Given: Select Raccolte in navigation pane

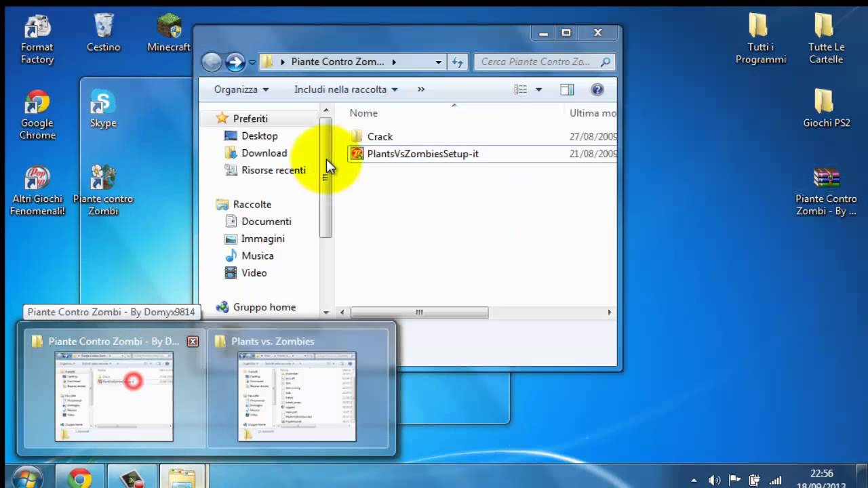Looking at the screenshot, I should tap(252, 204).
